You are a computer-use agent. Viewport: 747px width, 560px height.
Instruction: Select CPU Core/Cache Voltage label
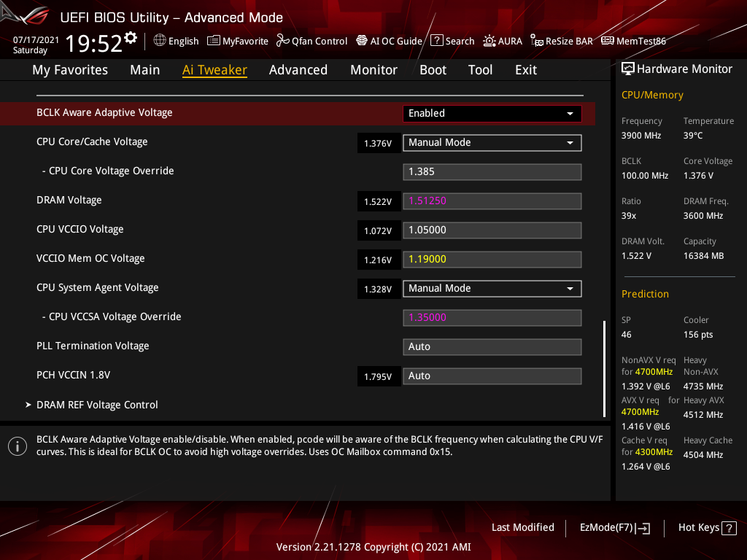[x=92, y=142]
